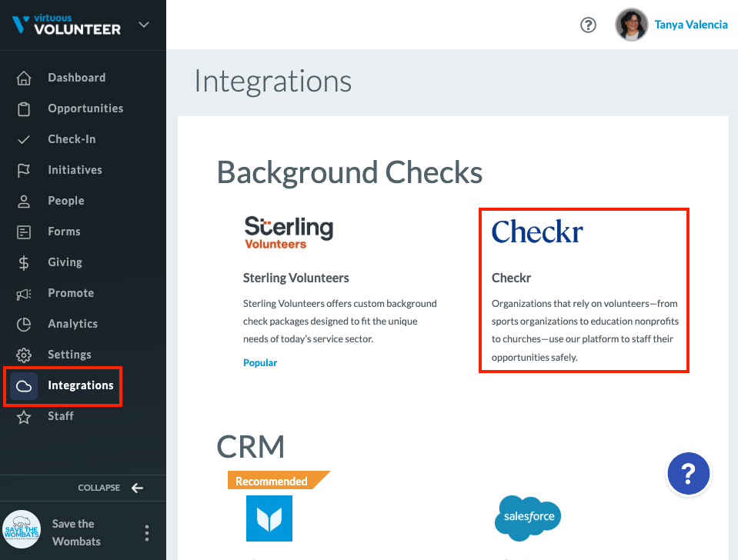The width and height of the screenshot is (738, 560).
Task: Select the Sterling Volunteers logo
Action: pyautogui.click(x=289, y=232)
